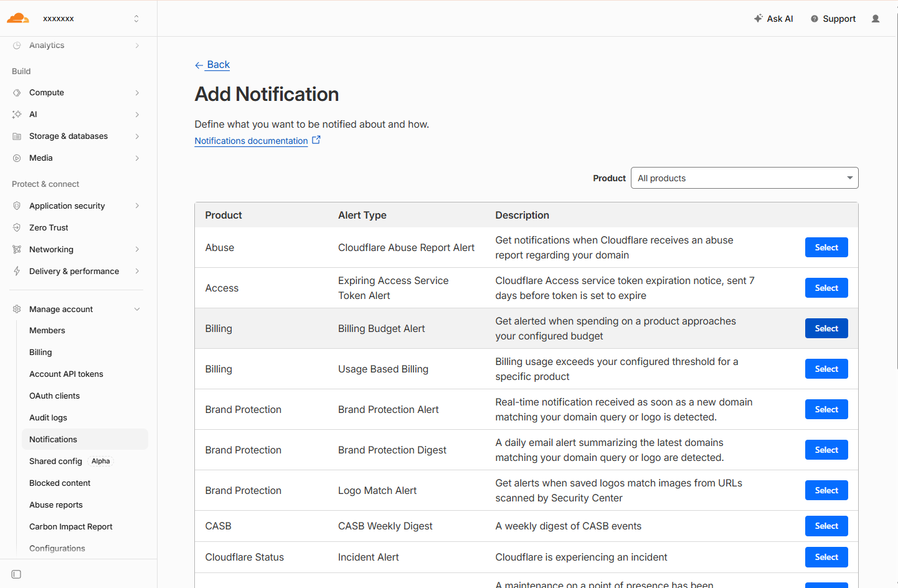The width and height of the screenshot is (898, 588).
Task: Expand the Compute menu chevron
Action: coord(137,93)
